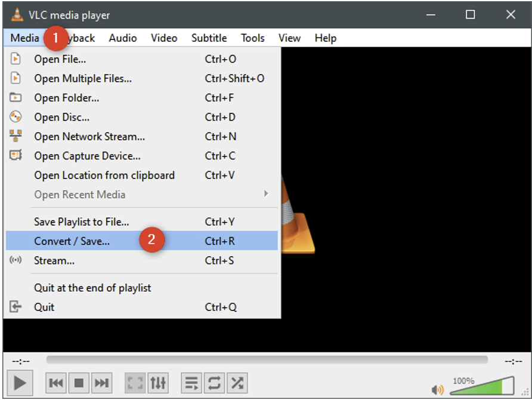Screen dimensions: 532x400
Task: Toggle fullscreen video mode
Action: coord(135,383)
